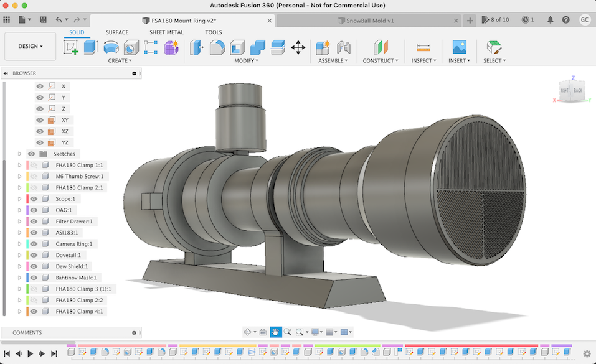Toggle visibility of OAG:1
The image size is (596, 364).
click(x=34, y=210)
